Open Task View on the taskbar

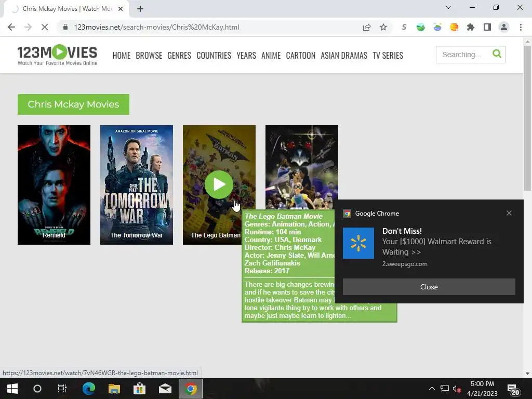coord(62,389)
